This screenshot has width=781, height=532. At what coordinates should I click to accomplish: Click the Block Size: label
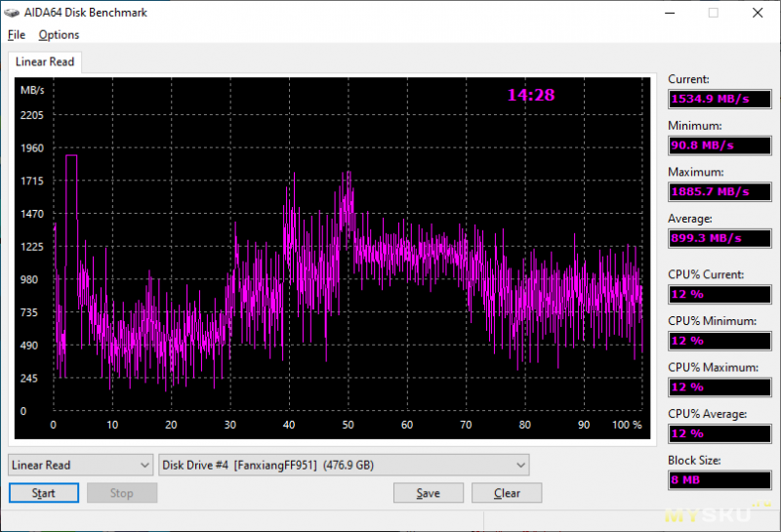694,461
